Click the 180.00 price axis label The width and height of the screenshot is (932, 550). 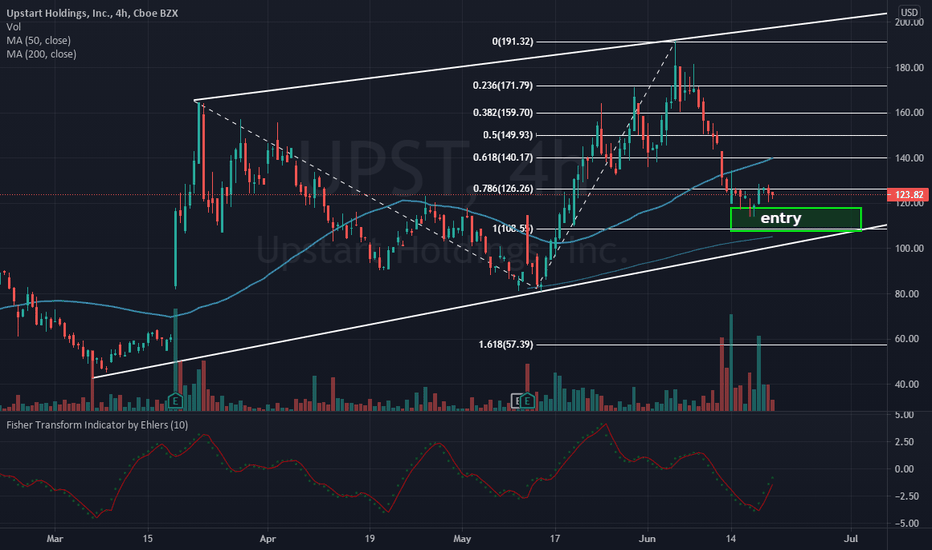coord(909,67)
